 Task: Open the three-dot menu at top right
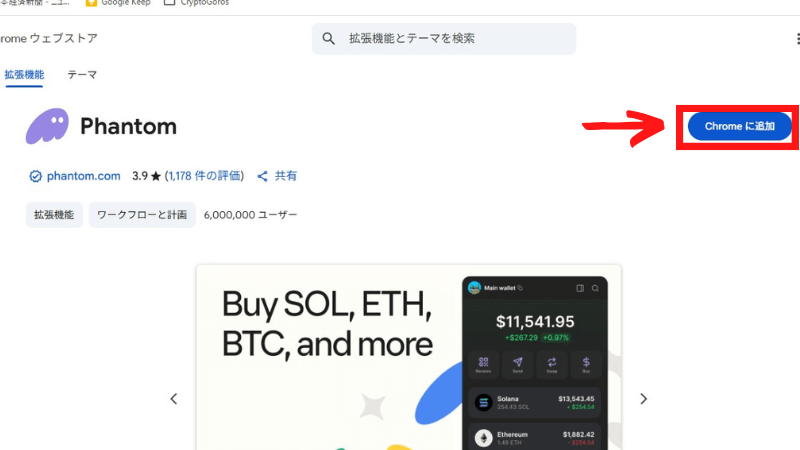click(x=797, y=39)
